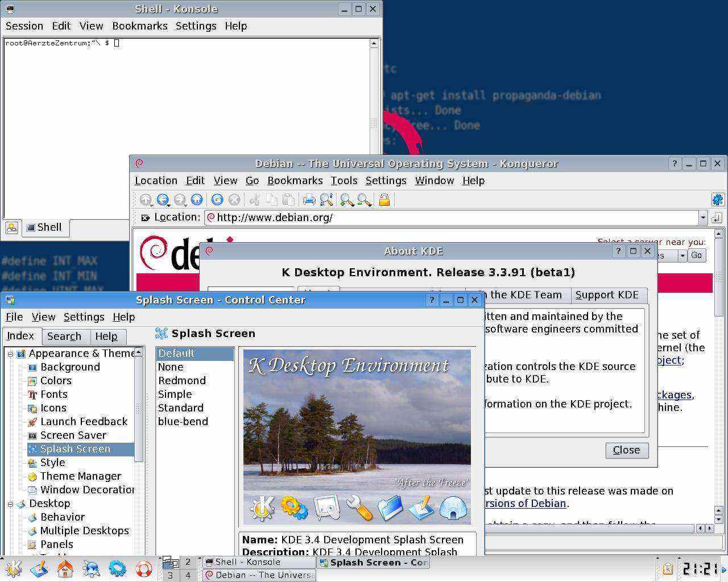
Task: Open the Home folder from the panel
Action: click(x=65, y=568)
